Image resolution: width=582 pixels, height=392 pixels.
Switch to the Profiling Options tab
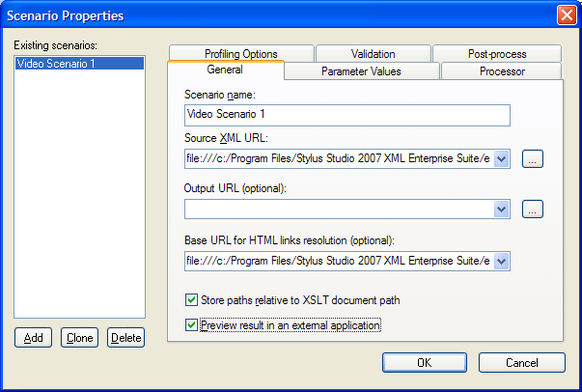coord(241,54)
